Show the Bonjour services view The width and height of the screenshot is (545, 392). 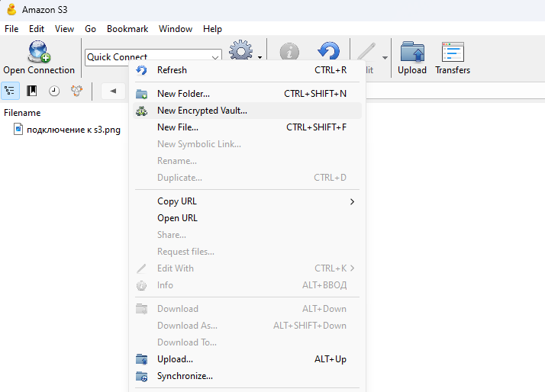(x=76, y=91)
